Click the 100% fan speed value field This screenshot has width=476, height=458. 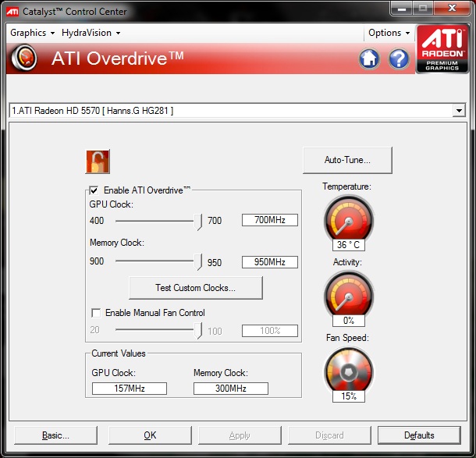tap(269, 331)
